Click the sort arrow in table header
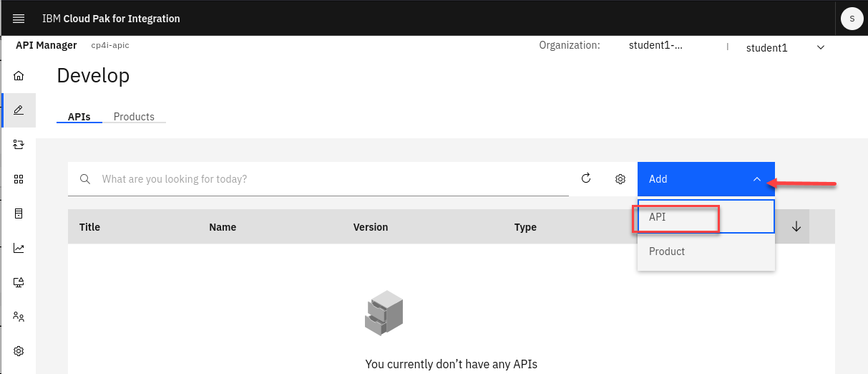868x374 pixels. click(796, 226)
